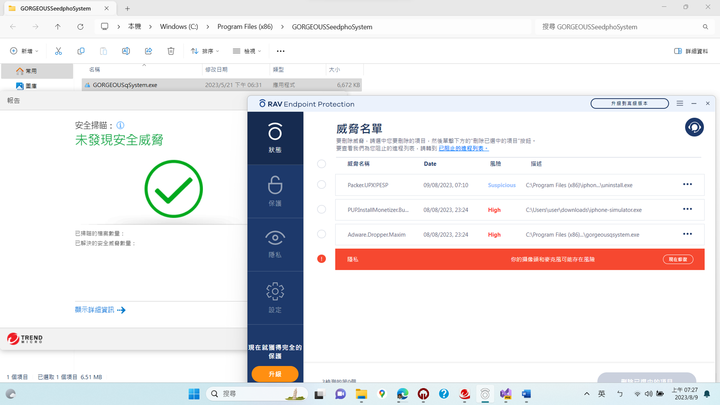
Task: Open the New dropdown in Explorer toolbar
Action: [24, 51]
